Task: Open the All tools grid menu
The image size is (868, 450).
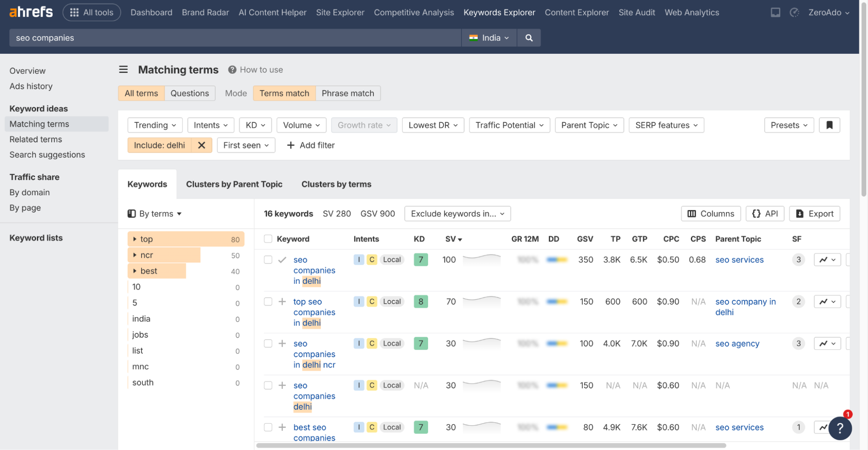Action: click(x=92, y=13)
